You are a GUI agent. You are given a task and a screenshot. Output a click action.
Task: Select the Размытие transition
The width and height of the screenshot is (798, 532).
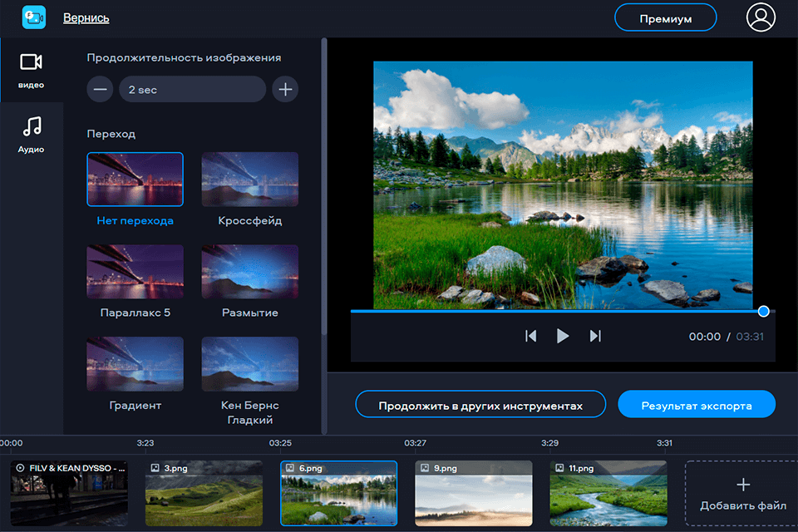pos(249,271)
